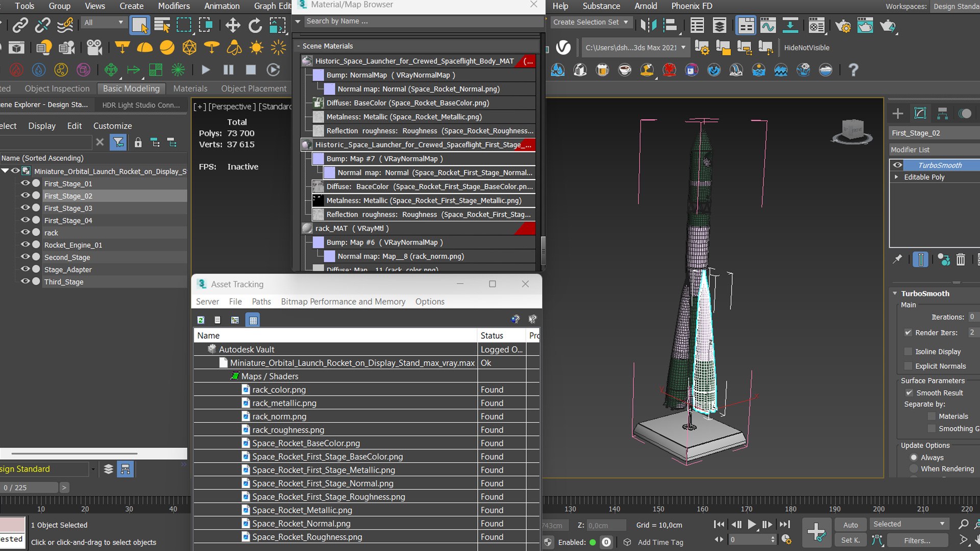This screenshot has width=980, height=551.
Task: Open the All selection filter dropdown
Action: click(x=104, y=22)
